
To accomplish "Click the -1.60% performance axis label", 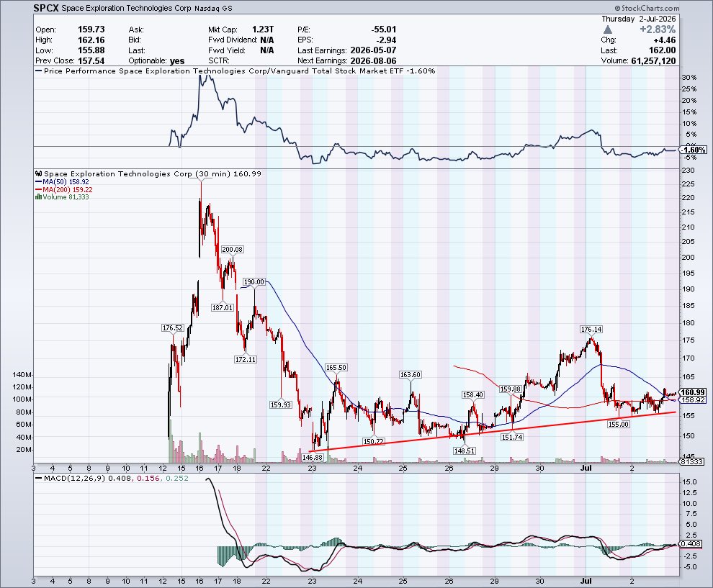I will pyautogui.click(x=694, y=150).
